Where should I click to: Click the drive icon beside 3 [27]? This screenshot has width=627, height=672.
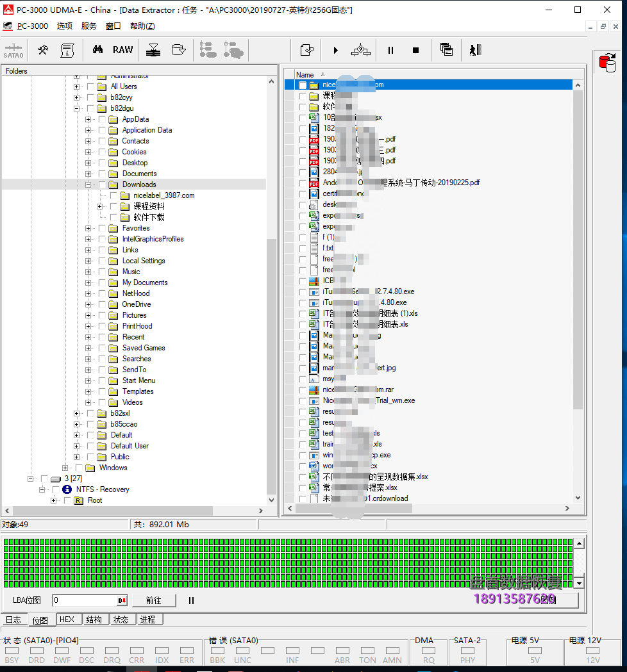[56, 479]
